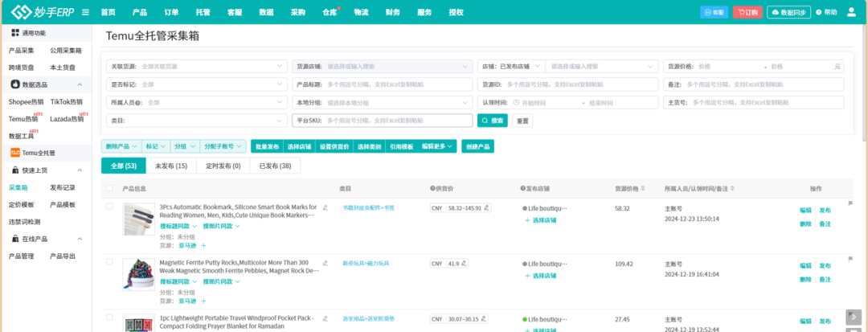868x332 pixels.
Task: Open 本地分组 dropdown
Action: (382, 103)
